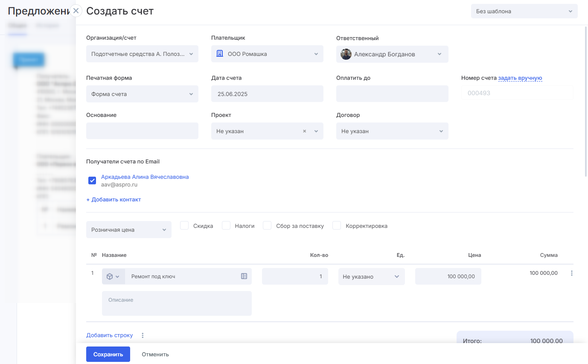Expand the Ед. unit dropdown Не указано

pos(371,277)
